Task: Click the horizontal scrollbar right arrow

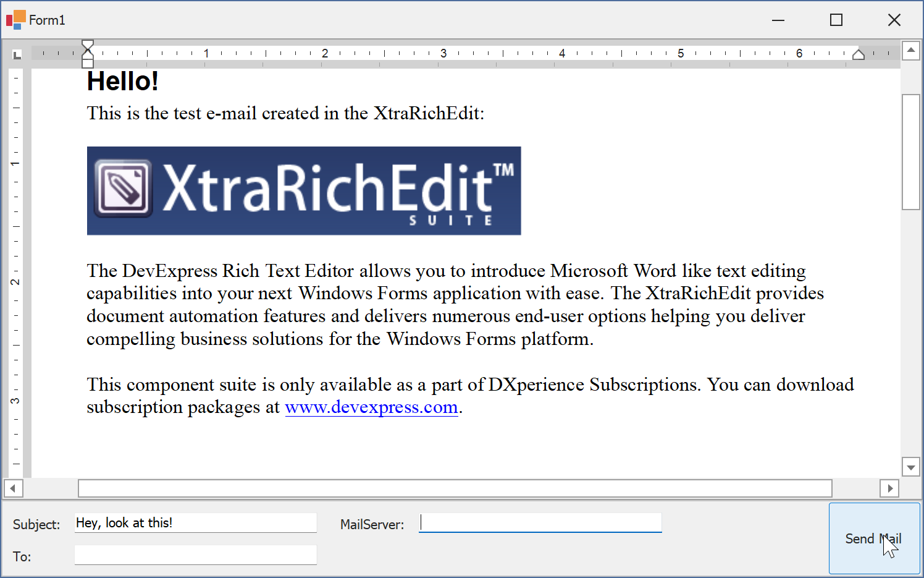Action: click(889, 488)
